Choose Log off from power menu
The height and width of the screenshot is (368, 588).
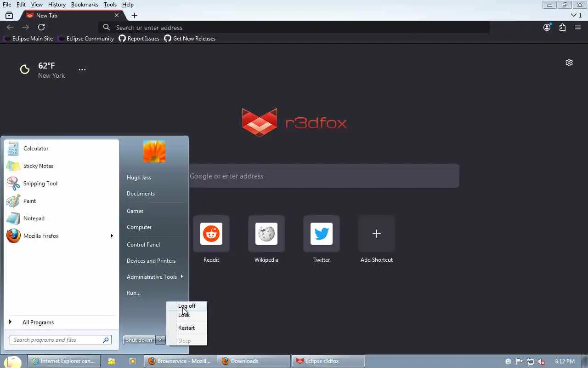[187, 306]
